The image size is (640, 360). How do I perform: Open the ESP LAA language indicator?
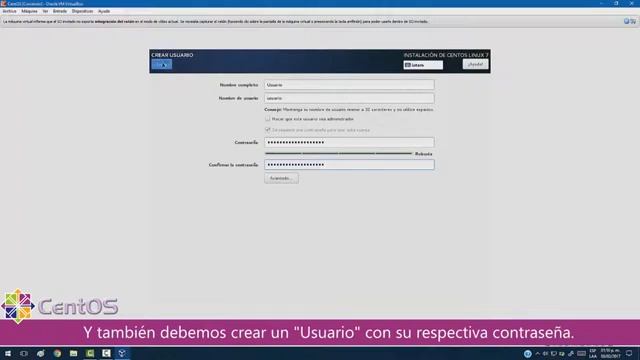pos(593,353)
